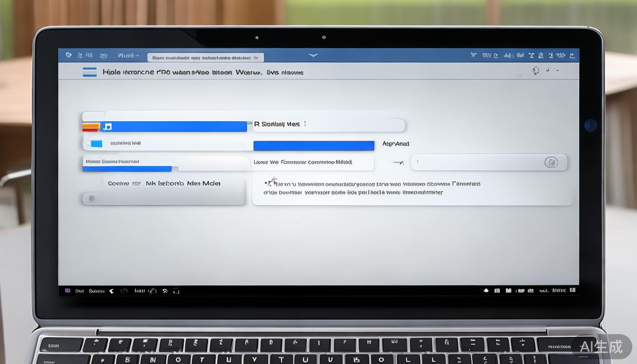Image resolution: width=637 pixels, height=364 pixels.
Task: Open the "R Storlarlj Mes" dropdown field
Action: [x=328, y=125]
